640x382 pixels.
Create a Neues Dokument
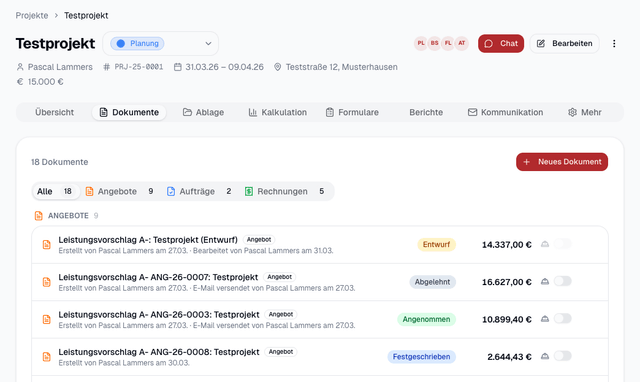coord(562,162)
